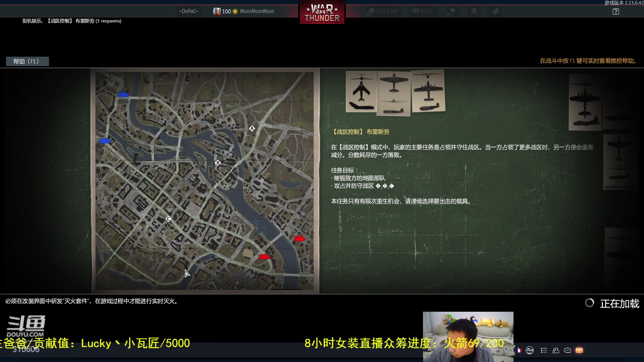Click the player name MoinMoinMoin
This screenshot has width=644, height=362.
(x=257, y=11)
